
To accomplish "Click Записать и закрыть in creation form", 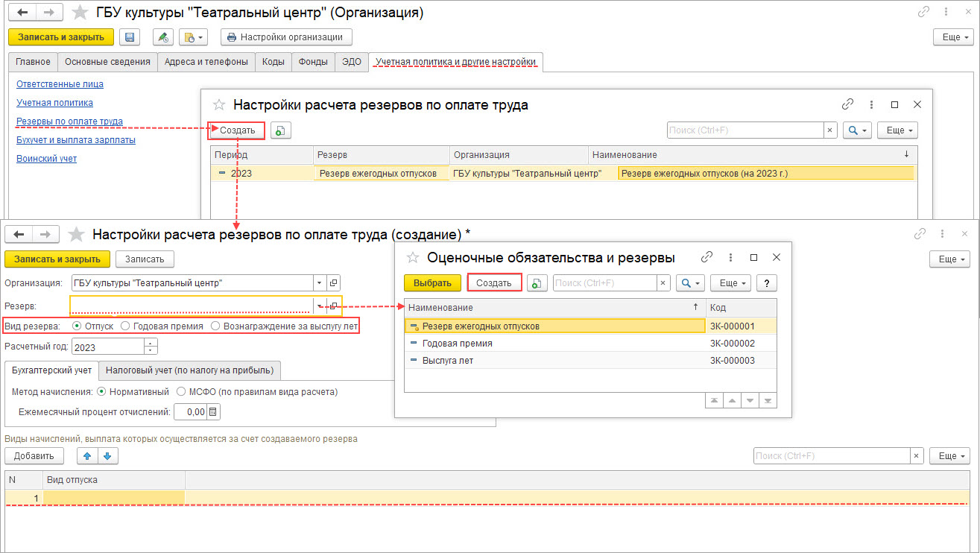I will click(x=57, y=259).
